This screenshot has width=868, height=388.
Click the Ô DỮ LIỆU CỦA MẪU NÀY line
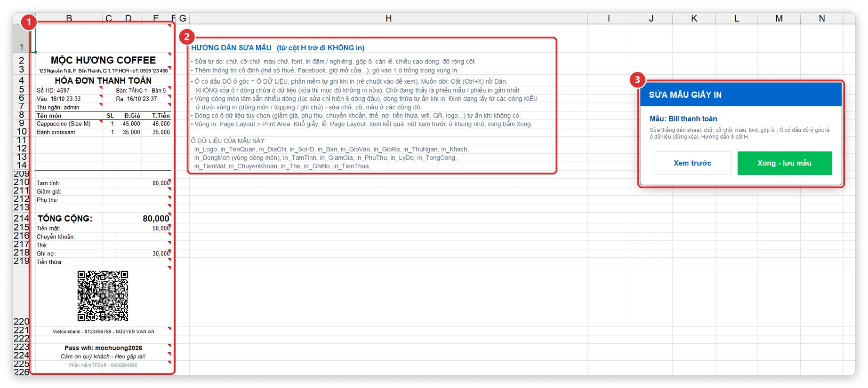228,141
